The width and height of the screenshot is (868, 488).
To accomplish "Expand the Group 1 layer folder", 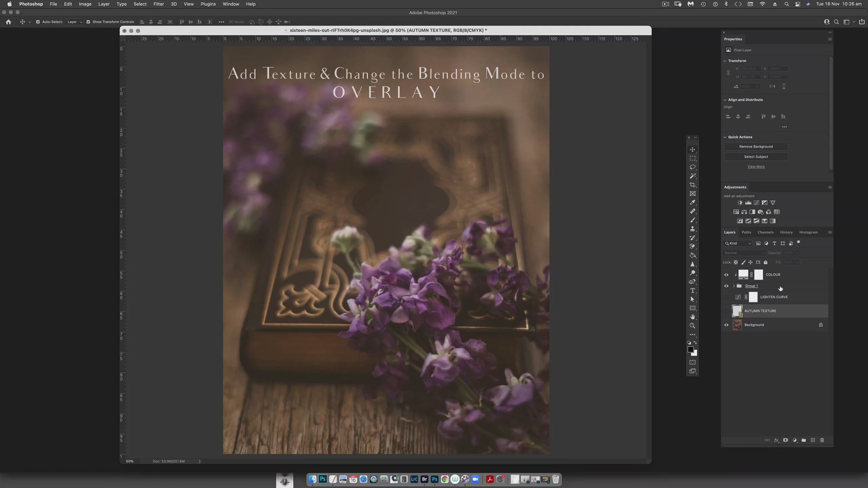I will tap(734, 286).
